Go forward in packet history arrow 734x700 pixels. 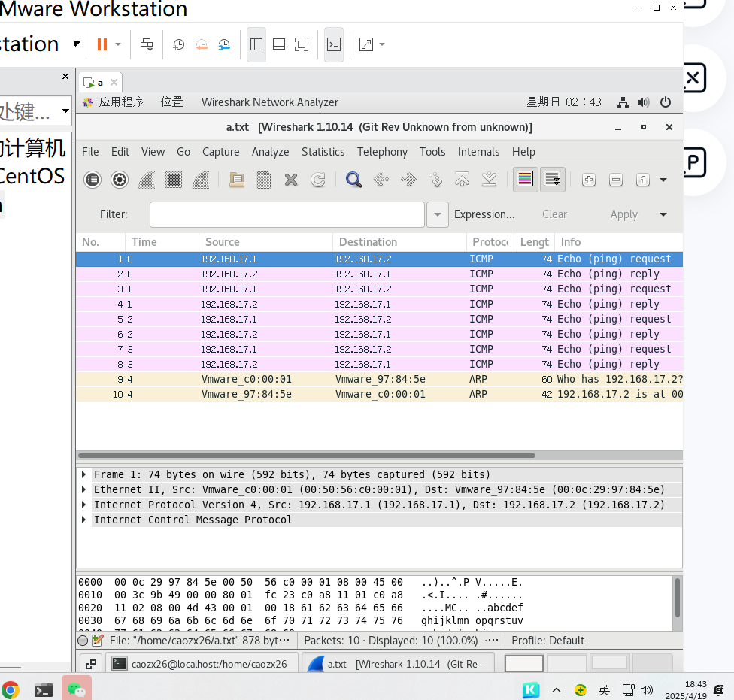408,180
